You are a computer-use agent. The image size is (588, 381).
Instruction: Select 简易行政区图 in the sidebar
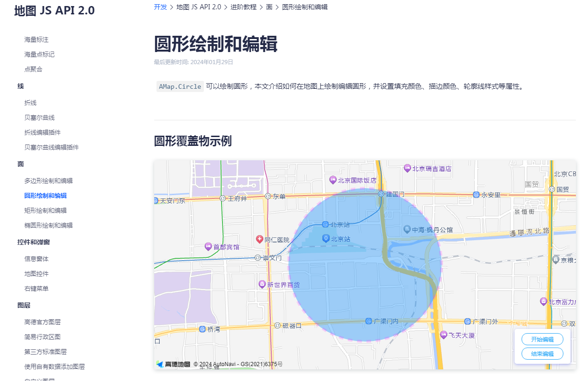click(x=42, y=337)
